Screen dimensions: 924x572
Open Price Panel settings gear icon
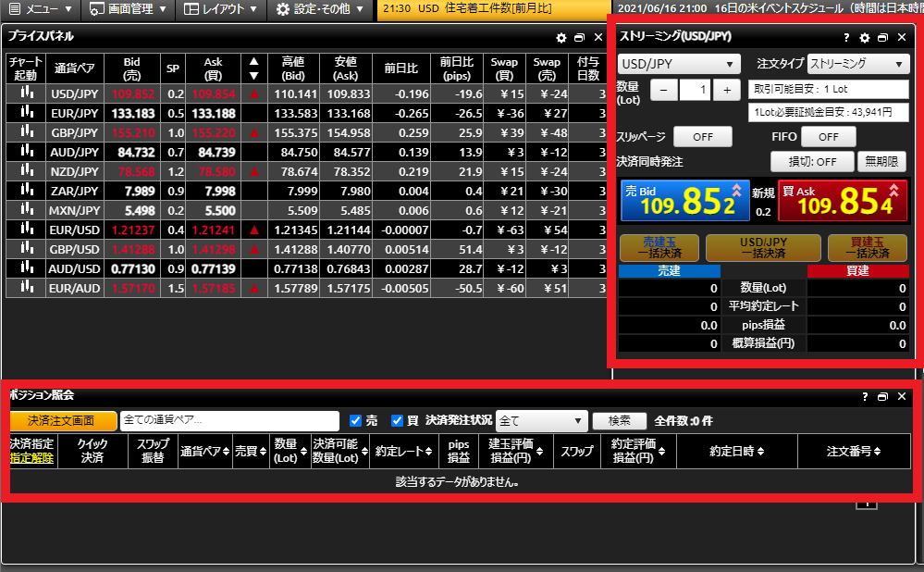pyautogui.click(x=561, y=38)
